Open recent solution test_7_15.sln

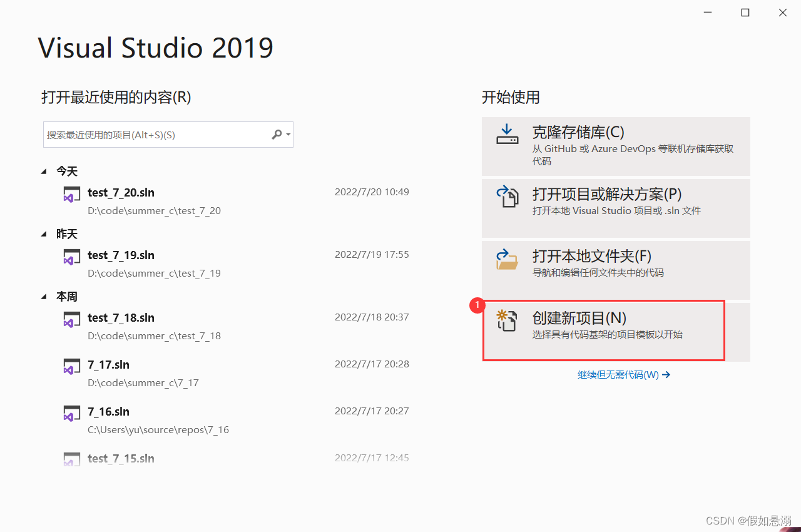[121, 459]
